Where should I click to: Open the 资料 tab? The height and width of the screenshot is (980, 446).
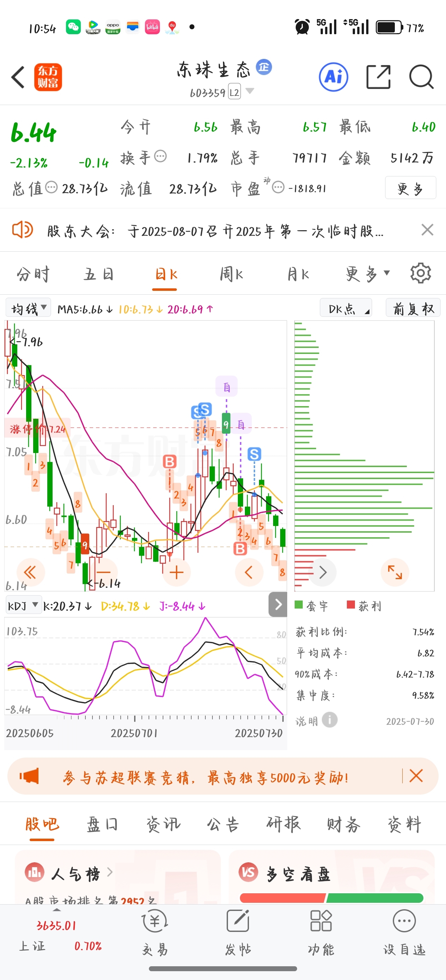pos(404,825)
